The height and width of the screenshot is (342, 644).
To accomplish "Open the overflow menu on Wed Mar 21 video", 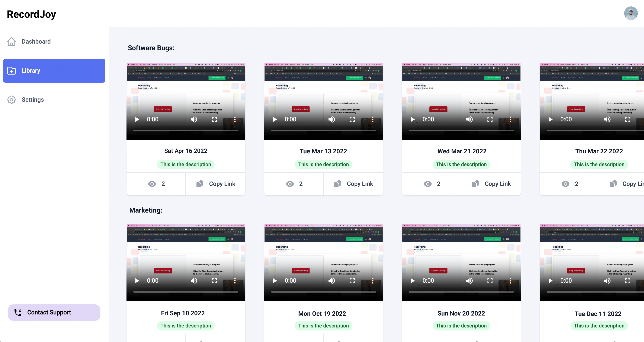I will (x=510, y=119).
